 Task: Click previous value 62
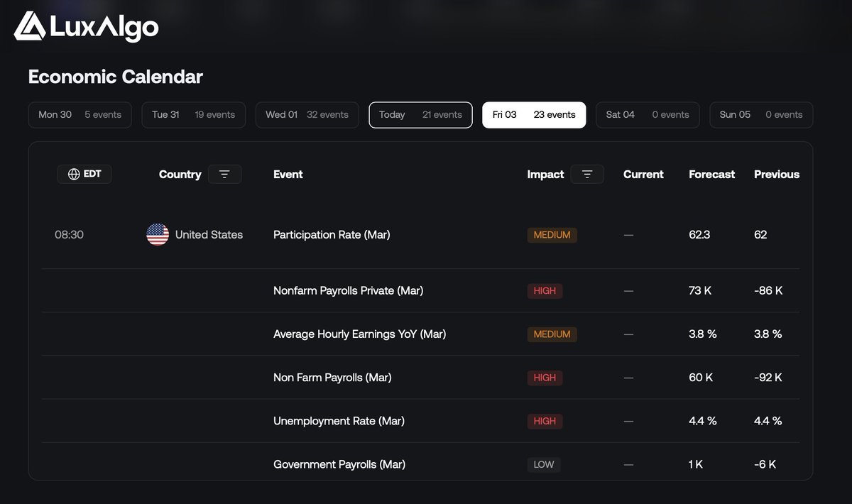(760, 234)
